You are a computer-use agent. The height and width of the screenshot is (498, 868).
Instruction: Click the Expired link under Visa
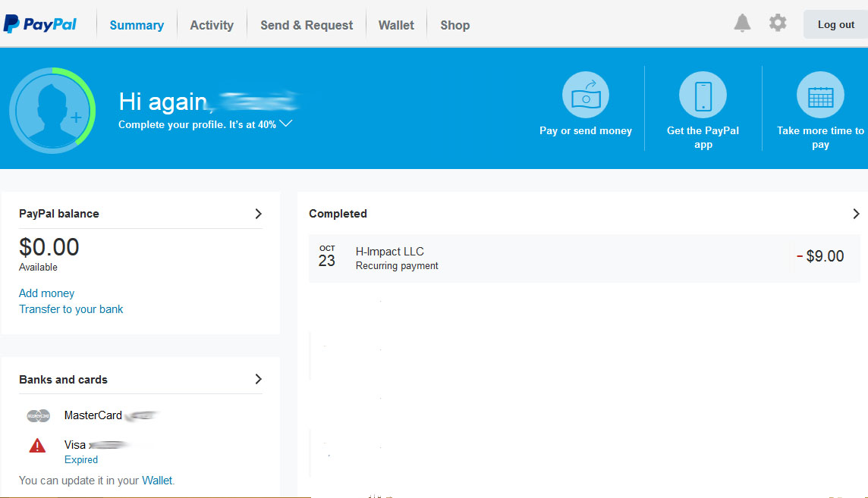pyautogui.click(x=81, y=460)
